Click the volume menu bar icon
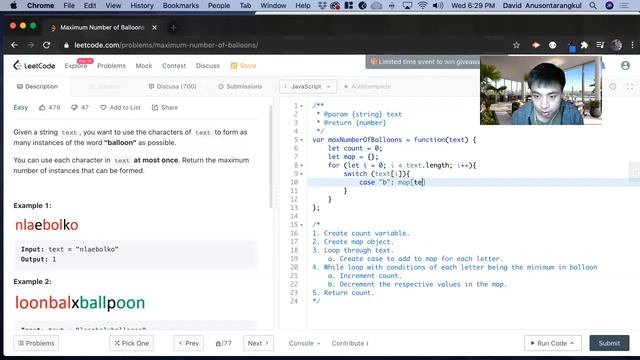This screenshot has width=640, height=360. 438,5
